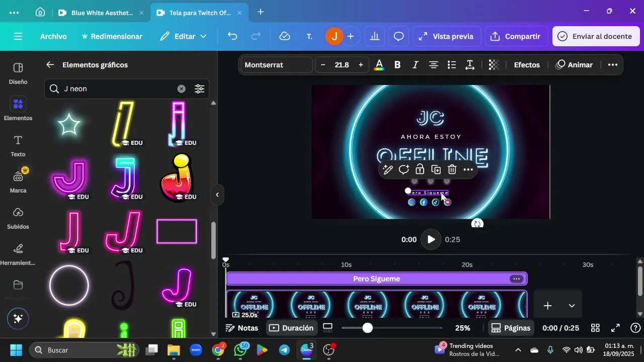
Task: Change text alignment
Action: tap(434, 65)
